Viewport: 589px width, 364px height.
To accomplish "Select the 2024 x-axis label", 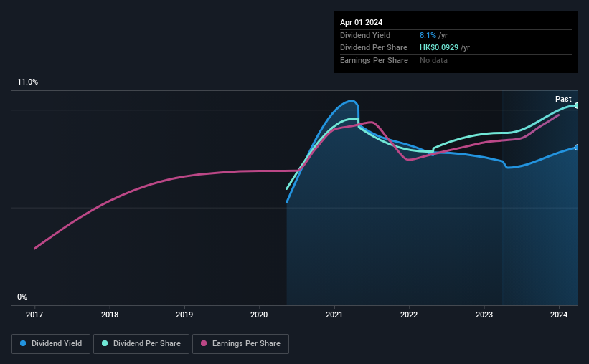I will point(559,315).
